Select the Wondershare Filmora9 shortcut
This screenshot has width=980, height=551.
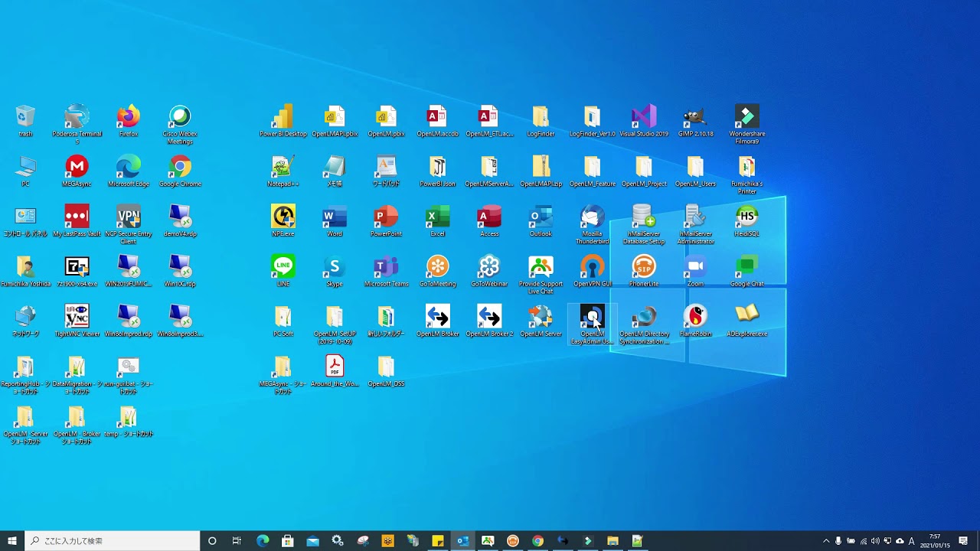pos(746,124)
